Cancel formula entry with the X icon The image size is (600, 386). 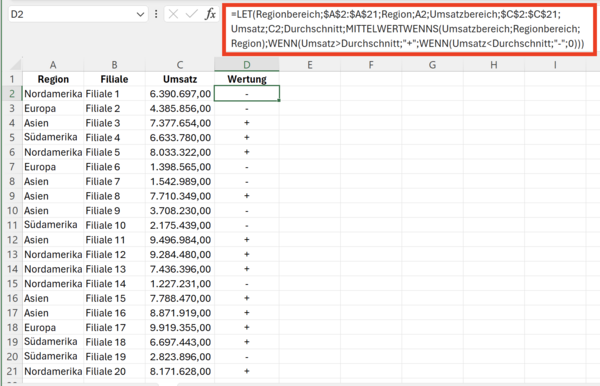tap(173, 15)
